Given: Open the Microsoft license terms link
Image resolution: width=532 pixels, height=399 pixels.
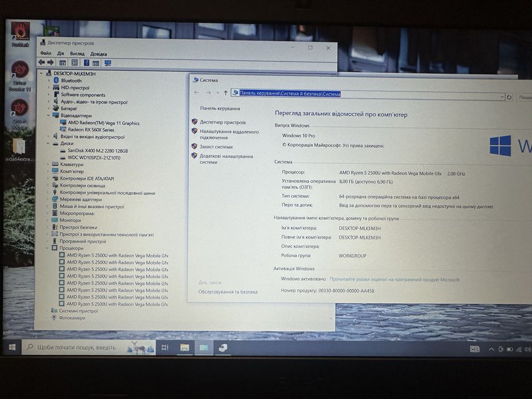Looking at the screenshot, I should point(395,279).
